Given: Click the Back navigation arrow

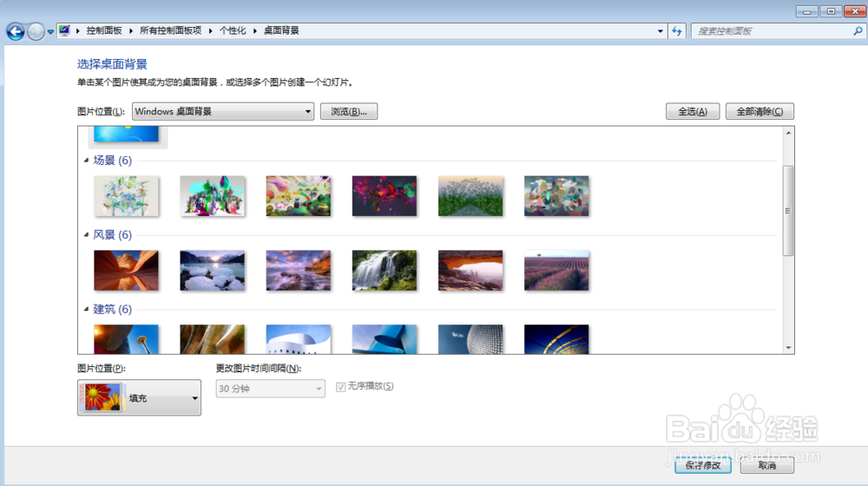Looking at the screenshot, I should 16,31.
